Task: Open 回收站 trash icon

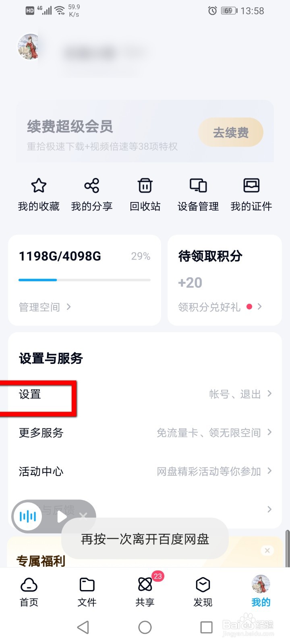Action: click(145, 186)
